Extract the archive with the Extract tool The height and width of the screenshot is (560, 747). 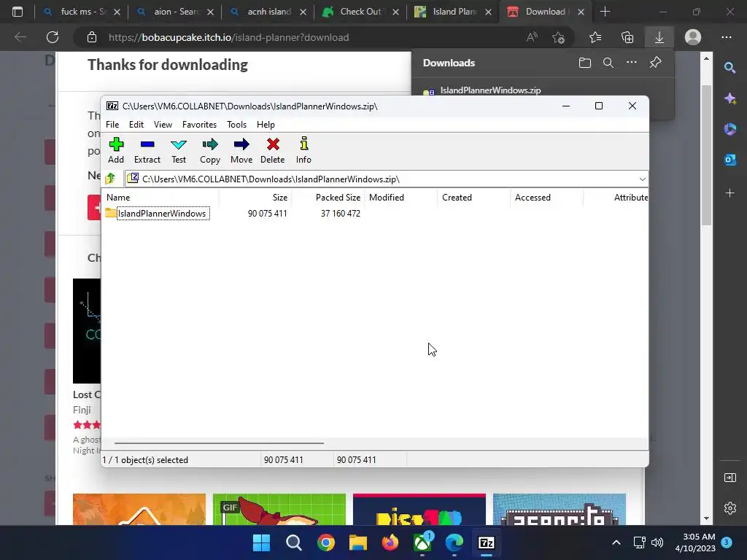[x=147, y=150]
